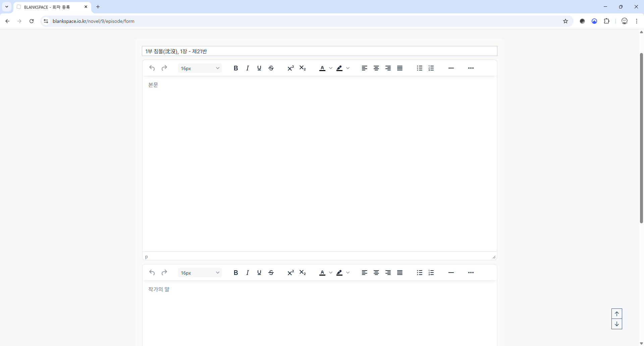Reveal more tools via top toolbar ellipsis
This screenshot has height=346, width=644.
471,68
